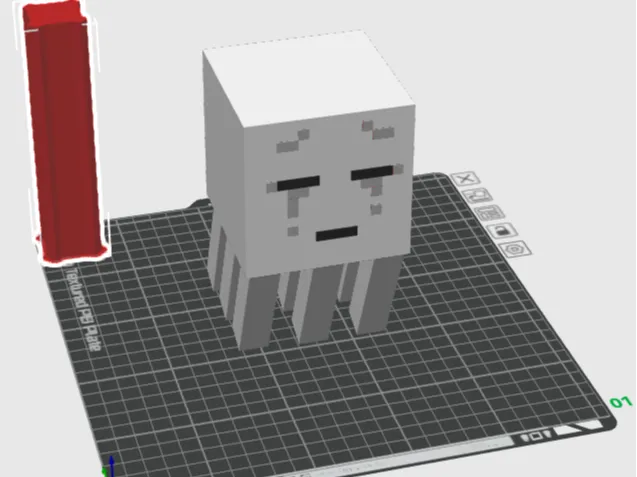Click the green plate number 01
The height and width of the screenshot is (477, 637).
point(621,402)
